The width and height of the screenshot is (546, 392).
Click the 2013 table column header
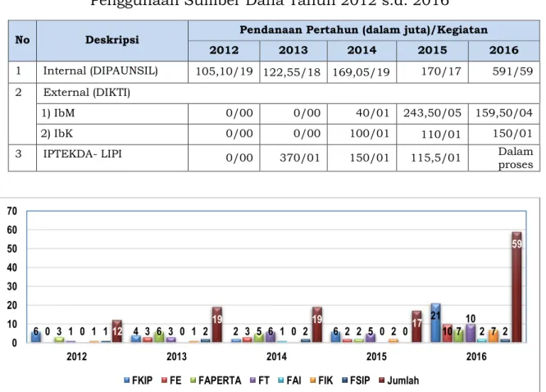293,51
